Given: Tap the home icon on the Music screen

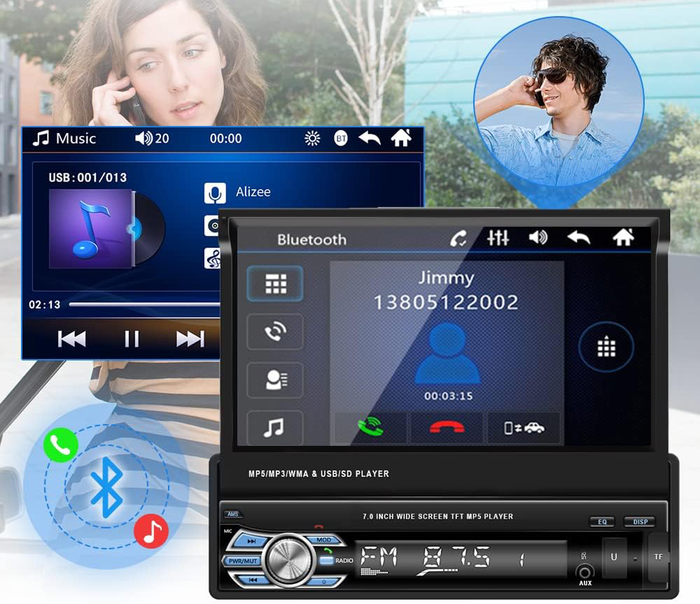Looking at the screenshot, I should [x=400, y=138].
